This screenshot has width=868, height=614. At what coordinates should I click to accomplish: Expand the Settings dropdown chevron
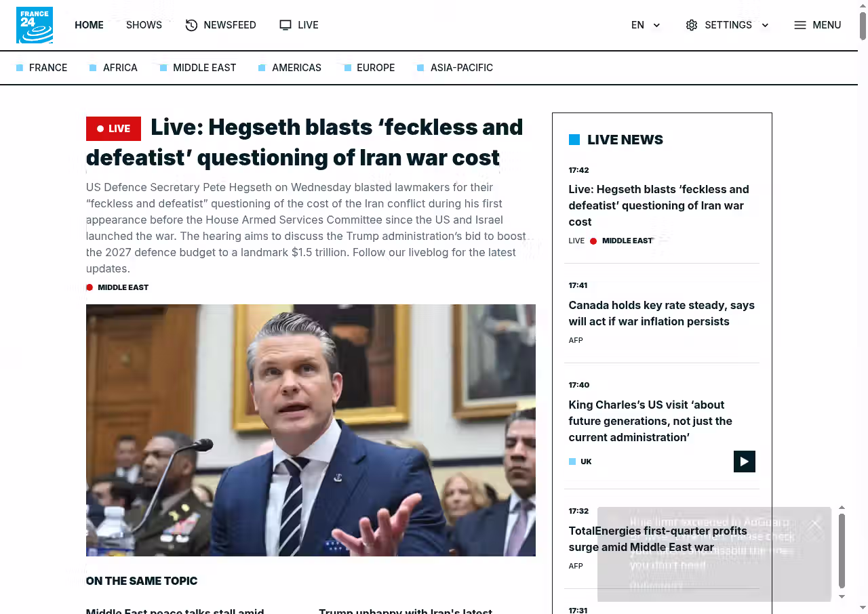tap(765, 25)
